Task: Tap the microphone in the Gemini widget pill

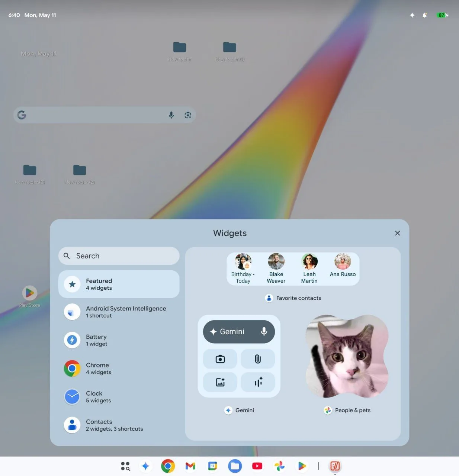Action: [x=264, y=331]
